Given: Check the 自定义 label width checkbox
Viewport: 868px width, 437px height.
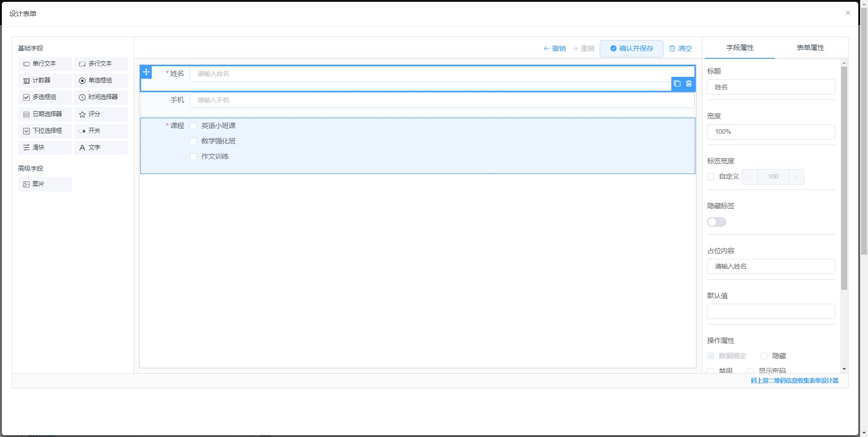Looking at the screenshot, I should coord(711,176).
